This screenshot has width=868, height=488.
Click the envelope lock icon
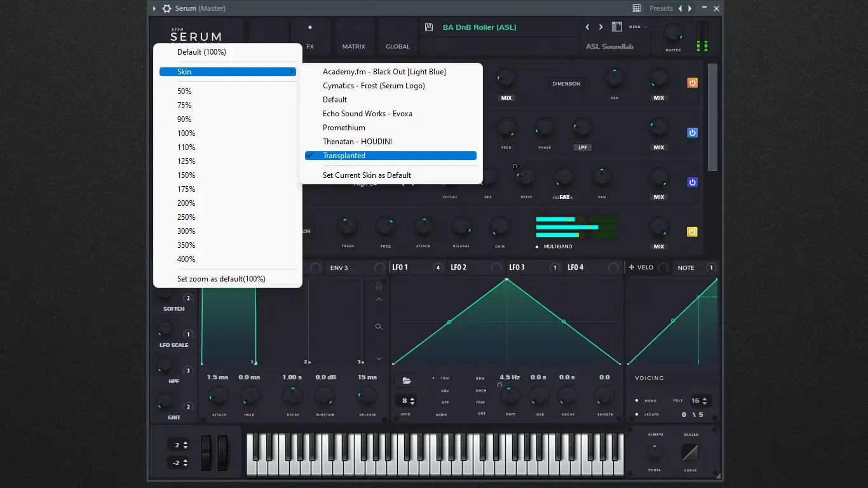click(x=379, y=286)
